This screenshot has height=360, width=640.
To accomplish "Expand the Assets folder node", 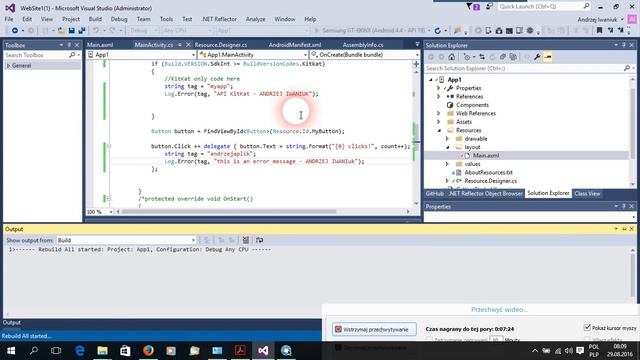I will tap(439, 122).
